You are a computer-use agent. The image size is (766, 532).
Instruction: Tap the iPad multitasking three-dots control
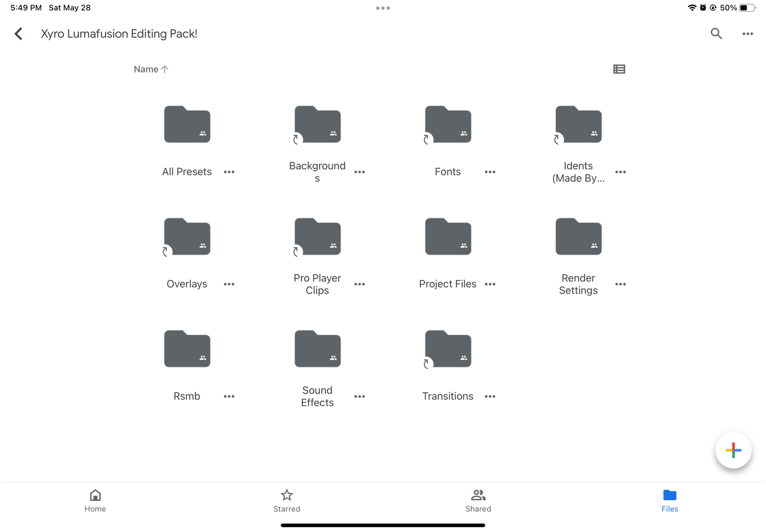[383, 8]
